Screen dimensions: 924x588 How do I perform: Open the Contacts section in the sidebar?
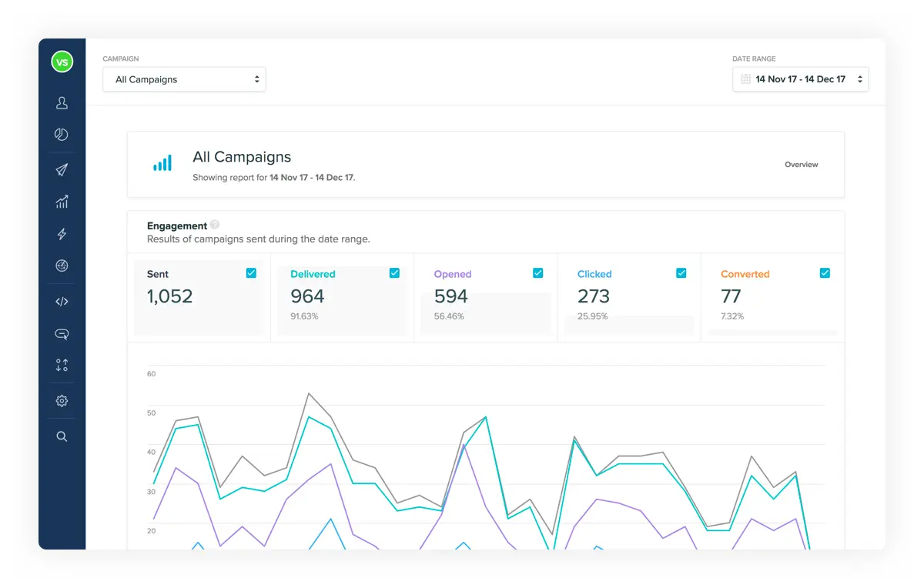[62, 102]
